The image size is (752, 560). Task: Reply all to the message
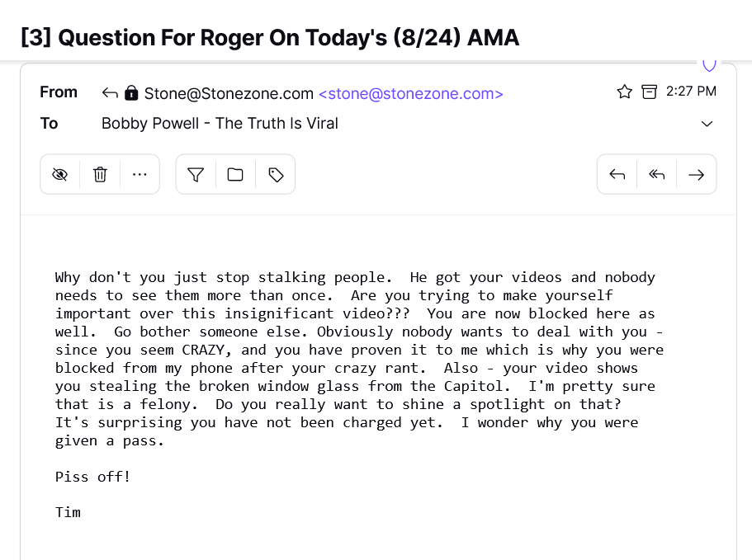[x=656, y=174]
